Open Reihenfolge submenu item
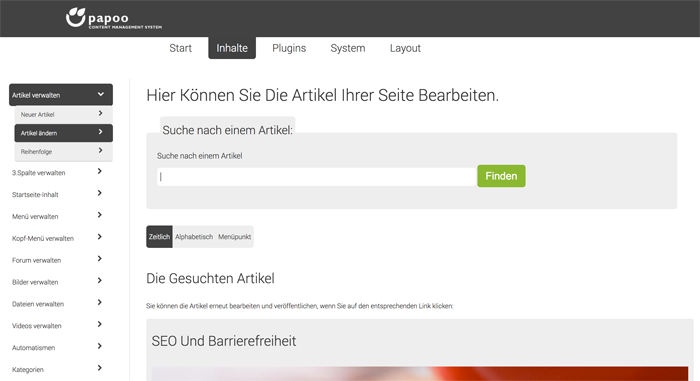The image size is (700, 381). (x=63, y=152)
